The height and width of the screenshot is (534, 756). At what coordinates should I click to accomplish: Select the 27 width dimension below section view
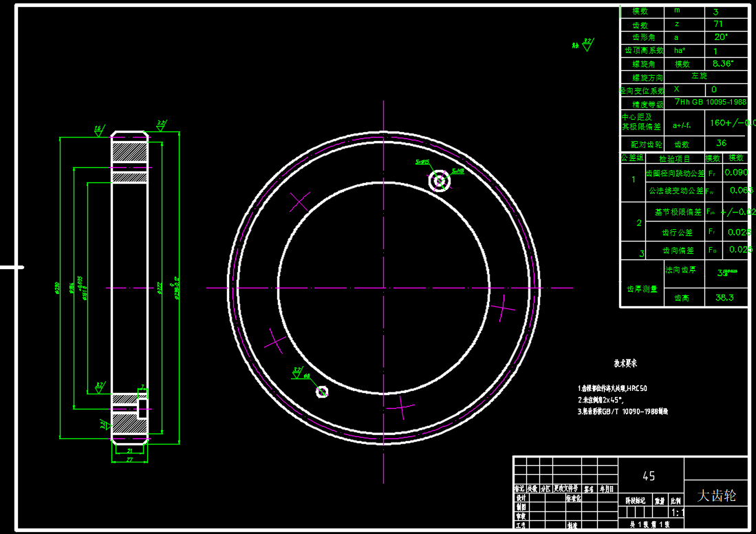tap(129, 459)
